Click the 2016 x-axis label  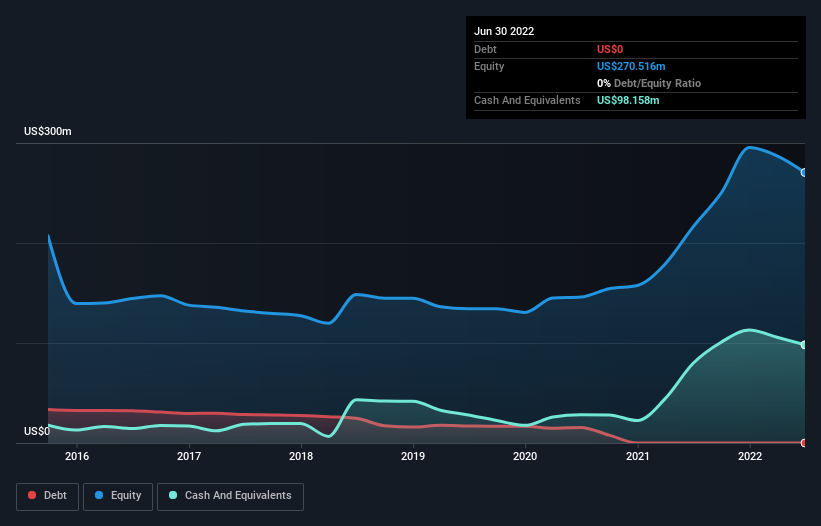pos(77,456)
